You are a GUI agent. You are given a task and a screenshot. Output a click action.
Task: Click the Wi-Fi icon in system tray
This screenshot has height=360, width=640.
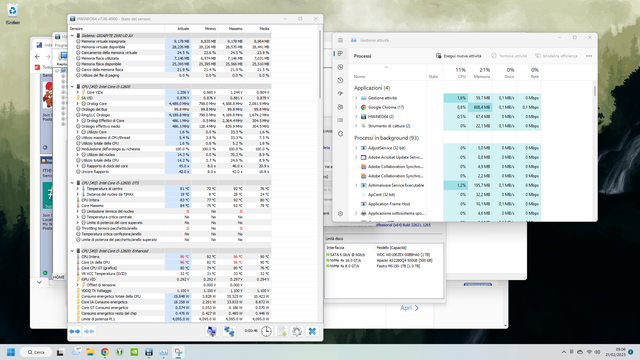pos(589,352)
